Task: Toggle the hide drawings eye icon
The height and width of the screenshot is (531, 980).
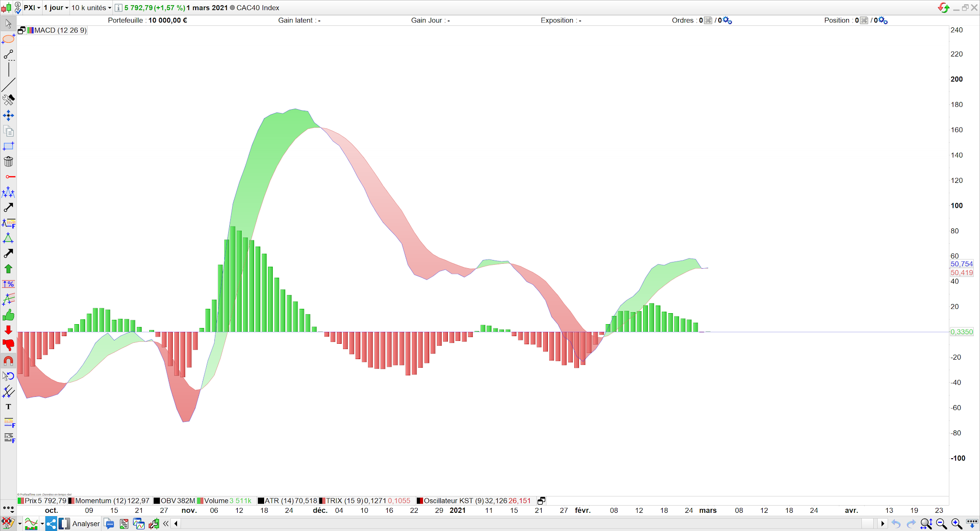Action: click(8, 523)
